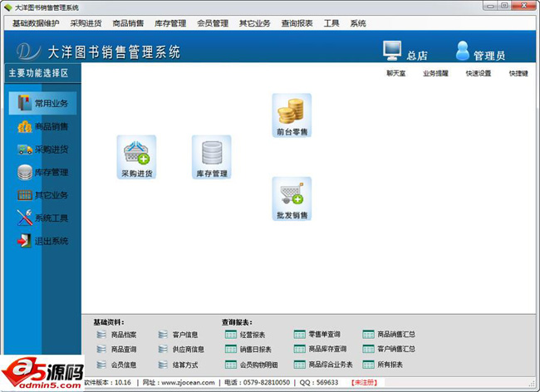Open the 工具 menu
The image size is (540, 392).
click(x=331, y=23)
